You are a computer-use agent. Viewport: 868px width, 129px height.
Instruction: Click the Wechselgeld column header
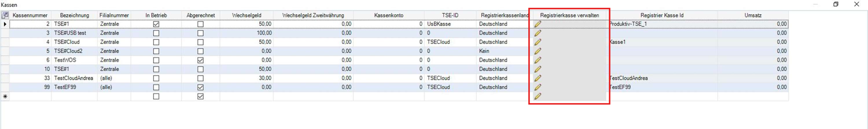pyautogui.click(x=246, y=15)
